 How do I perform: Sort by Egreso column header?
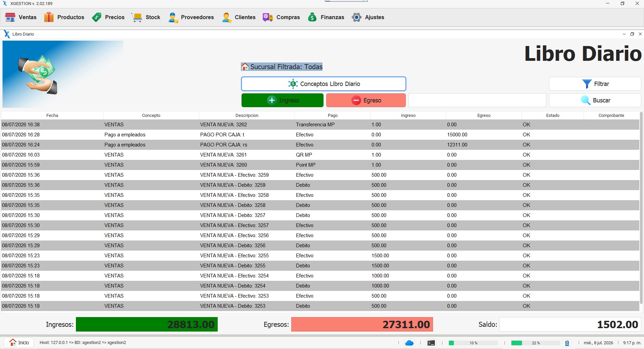(484, 115)
